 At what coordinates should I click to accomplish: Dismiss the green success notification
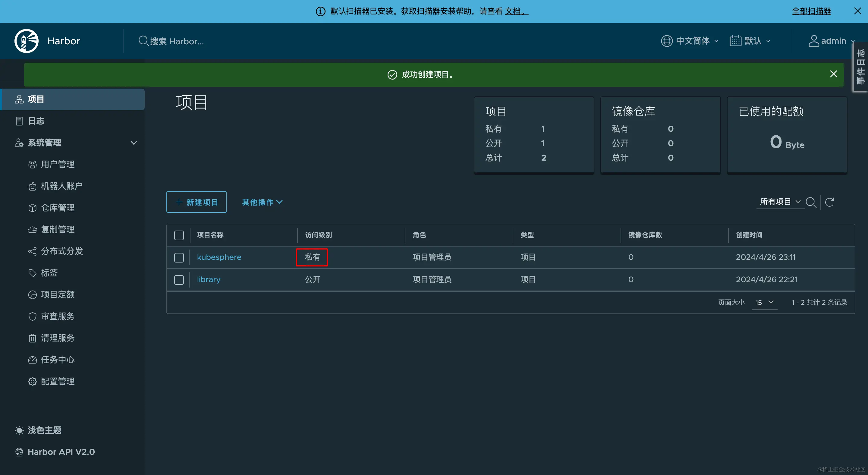834,74
